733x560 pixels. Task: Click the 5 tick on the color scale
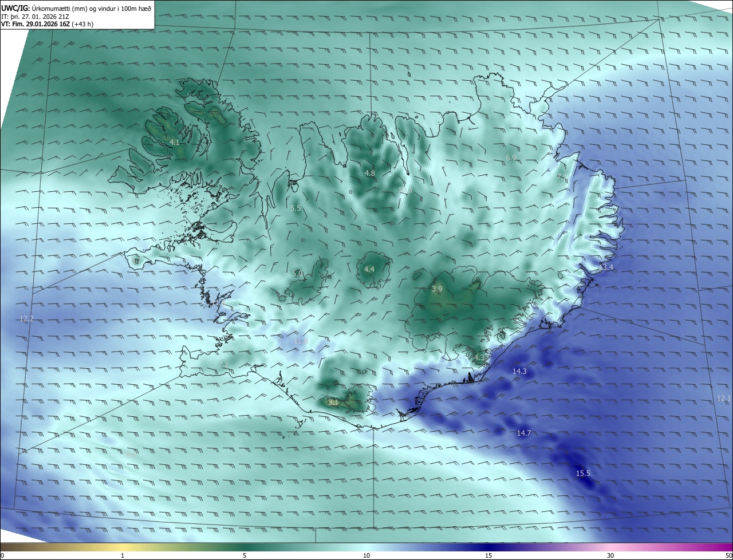pos(245,555)
